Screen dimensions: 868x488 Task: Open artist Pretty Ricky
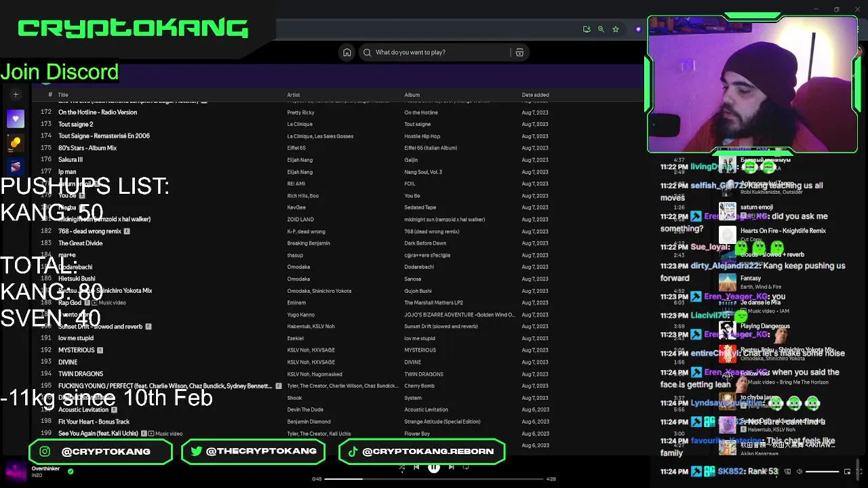(x=300, y=113)
